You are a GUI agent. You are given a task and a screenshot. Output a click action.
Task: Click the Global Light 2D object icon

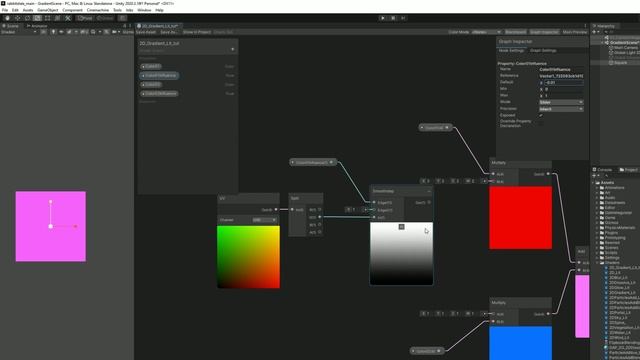point(611,53)
